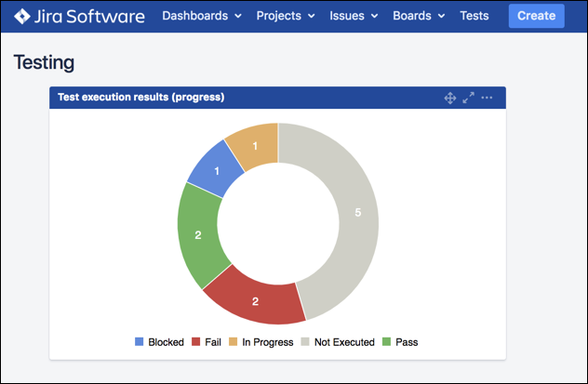This screenshot has height=384, width=588.
Task: Select the gray Not Executed chart segment
Action: point(358,212)
